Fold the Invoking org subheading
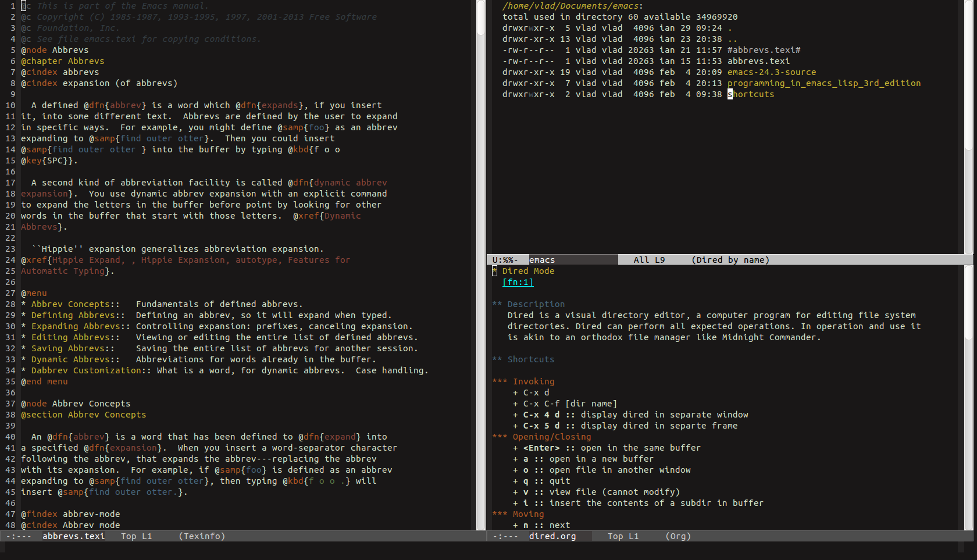Viewport: 977px width, 560px height. 523,381
